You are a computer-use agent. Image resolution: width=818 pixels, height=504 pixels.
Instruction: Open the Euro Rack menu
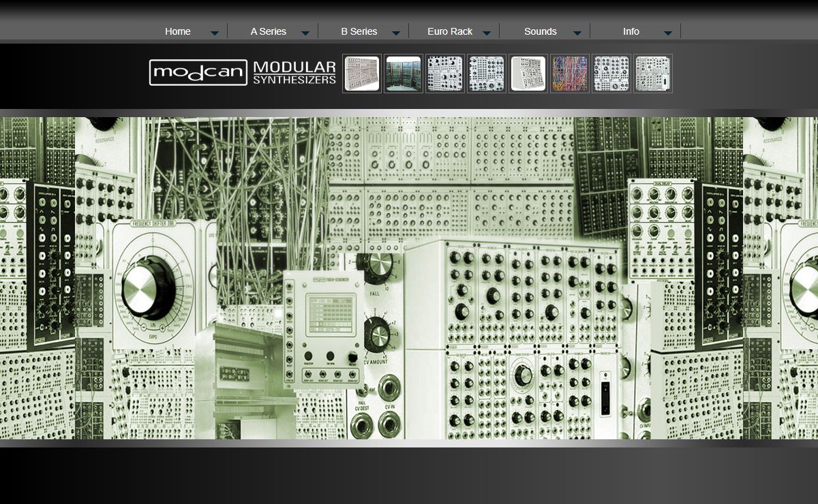coord(450,31)
